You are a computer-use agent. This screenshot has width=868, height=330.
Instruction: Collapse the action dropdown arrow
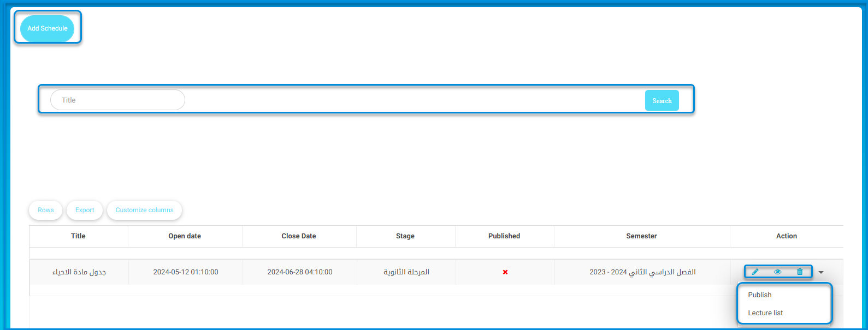click(821, 272)
